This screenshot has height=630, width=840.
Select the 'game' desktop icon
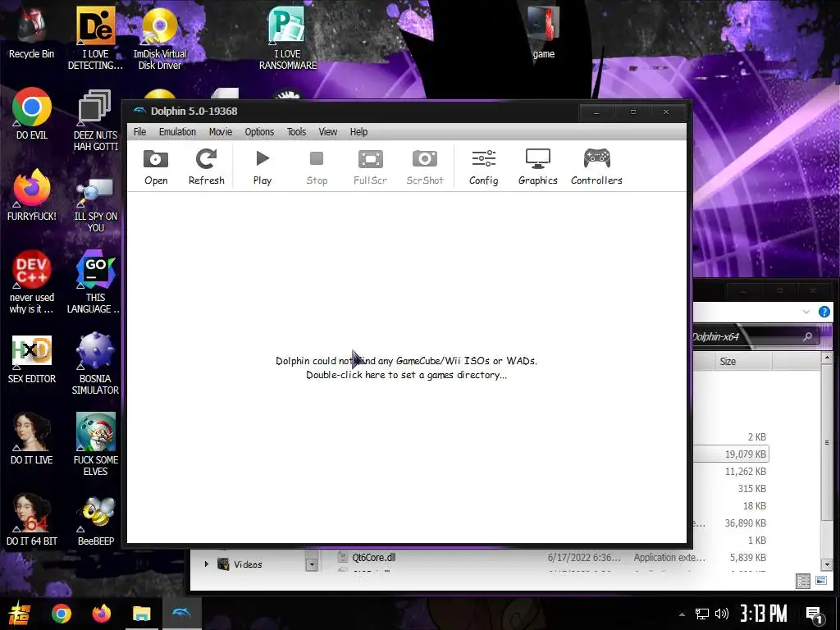pyautogui.click(x=544, y=33)
